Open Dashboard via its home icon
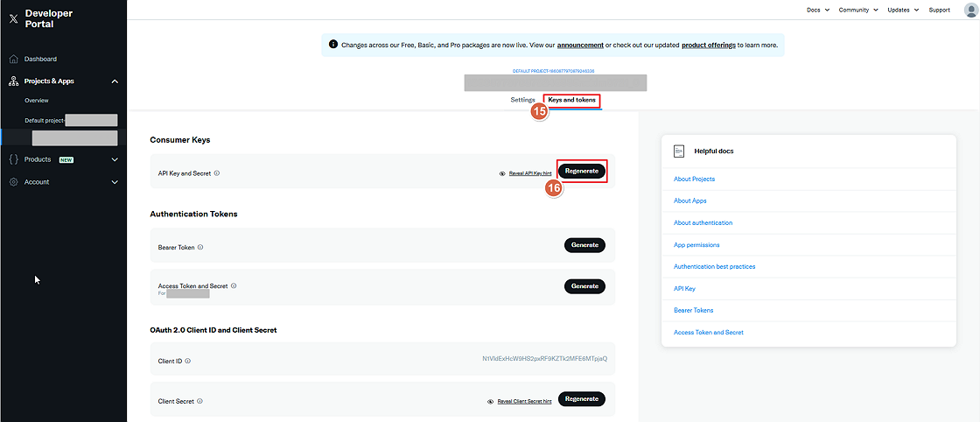 [x=14, y=60]
